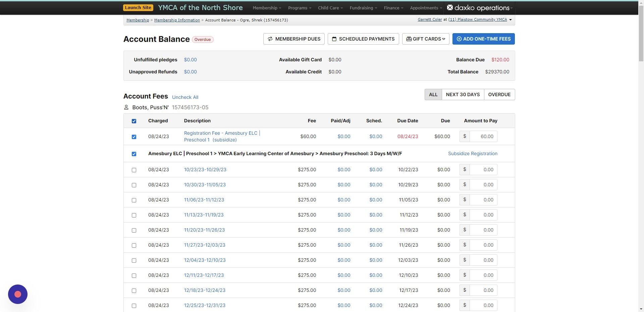Click the Overdue status badge
Screen dimensions: 644x312
click(203, 40)
